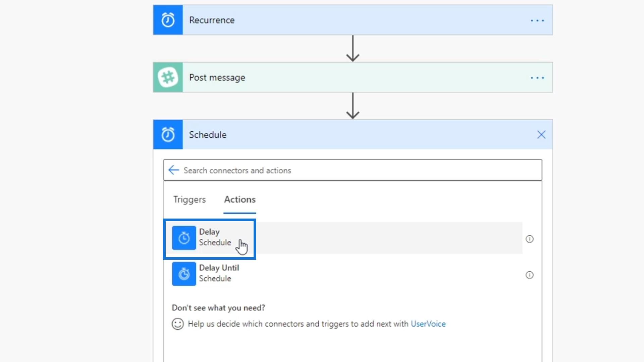
Task: Click the Recurrence alarm clock icon
Action: coord(168,20)
